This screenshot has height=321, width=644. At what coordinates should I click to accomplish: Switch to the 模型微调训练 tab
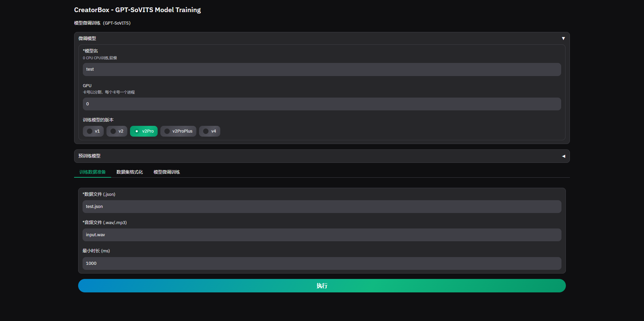pyautogui.click(x=167, y=172)
